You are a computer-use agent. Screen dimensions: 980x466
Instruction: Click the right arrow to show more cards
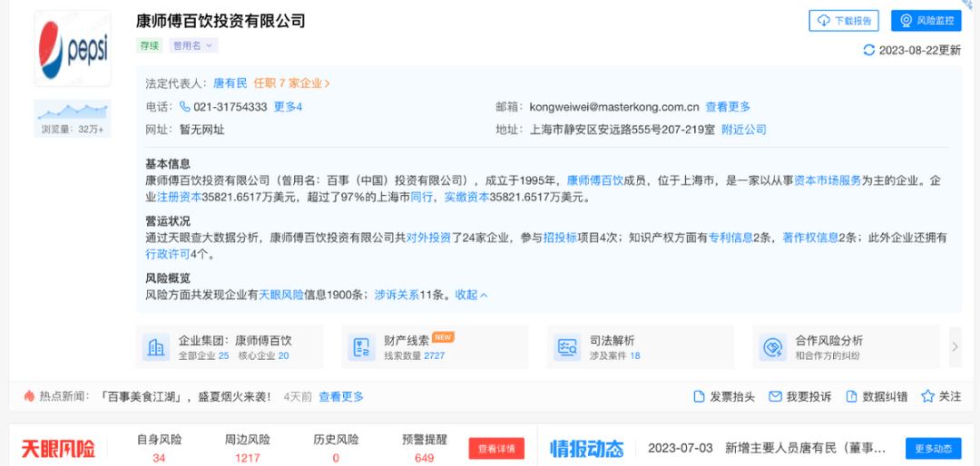coord(955,346)
